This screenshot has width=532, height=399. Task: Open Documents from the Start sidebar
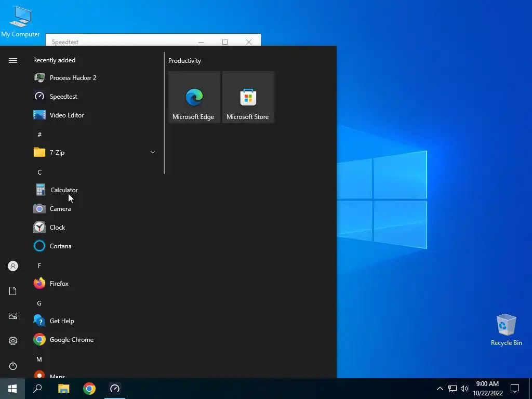point(13,291)
